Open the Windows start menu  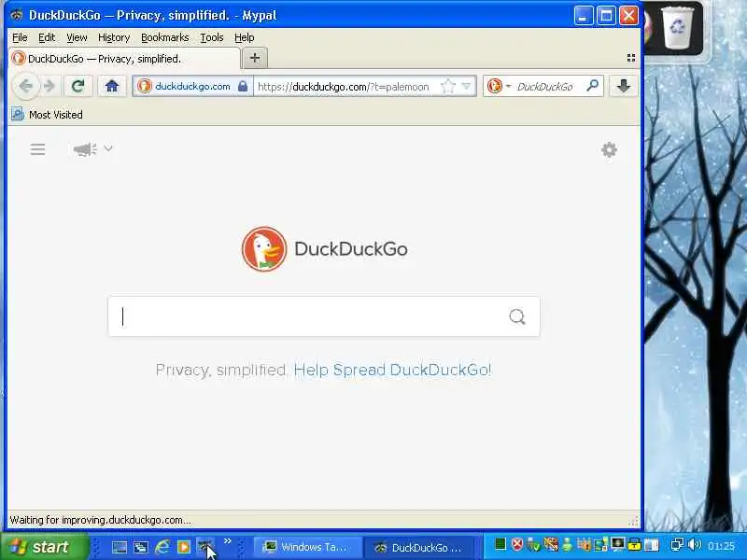(45, 547)
